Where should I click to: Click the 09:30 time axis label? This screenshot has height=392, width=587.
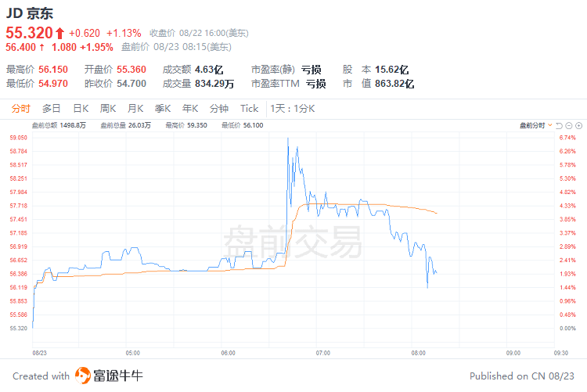[561, 353]
